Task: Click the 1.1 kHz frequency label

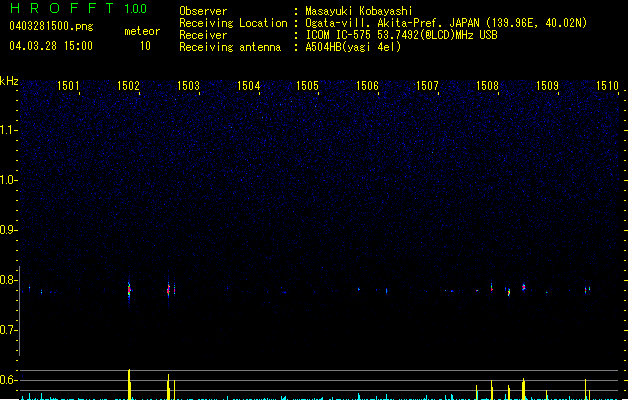Action: click(x=8, y=130)
